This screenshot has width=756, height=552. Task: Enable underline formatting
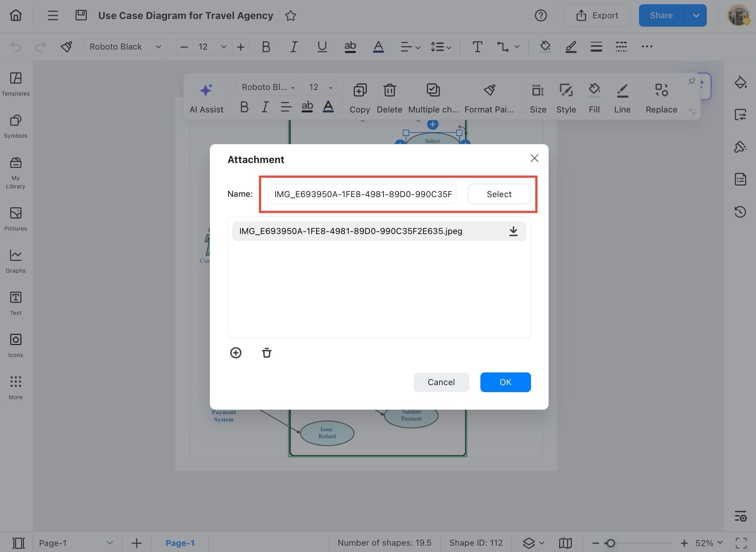[322, 46]
